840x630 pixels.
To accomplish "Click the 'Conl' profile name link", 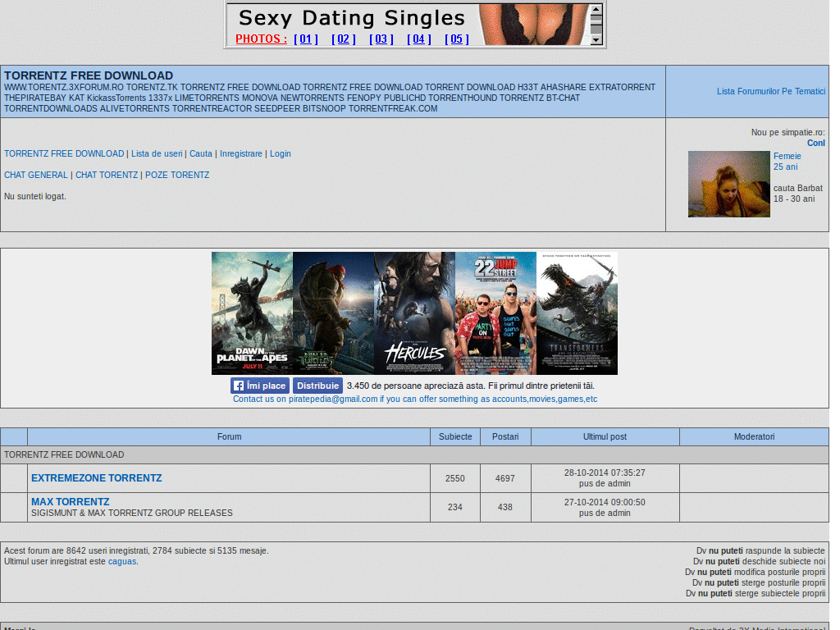I will [816, 143].
